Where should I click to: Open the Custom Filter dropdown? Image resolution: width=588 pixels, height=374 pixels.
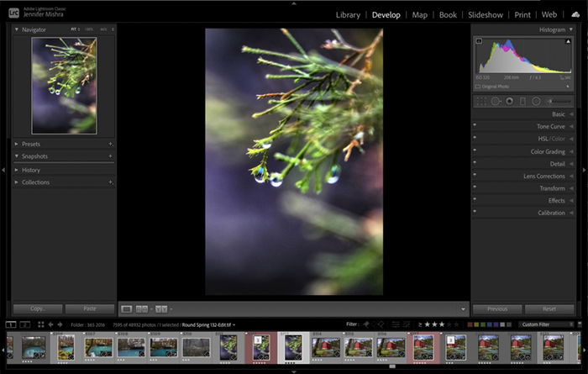pyautogui.click(x=547, y=324)
